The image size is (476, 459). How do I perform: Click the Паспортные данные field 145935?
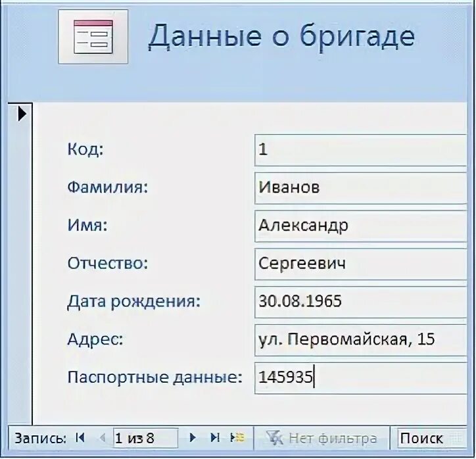tap(360, 378)
